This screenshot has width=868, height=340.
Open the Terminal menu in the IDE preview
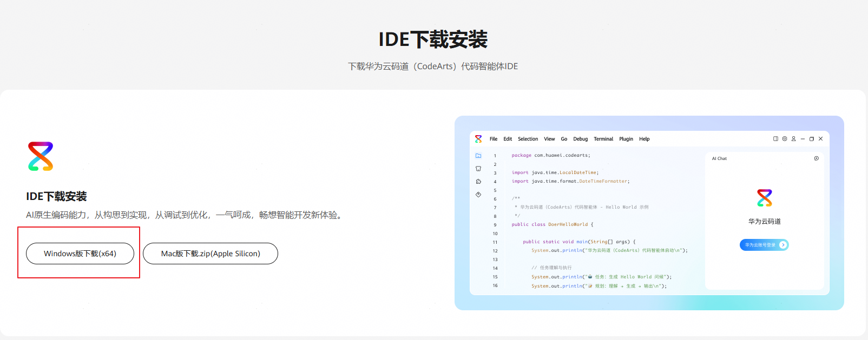(603, 139)
